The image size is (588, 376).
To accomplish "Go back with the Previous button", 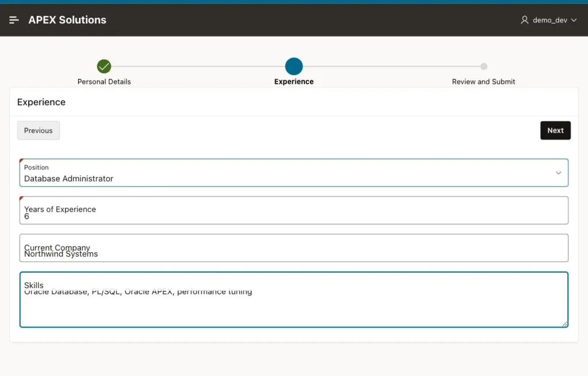I will [x=38, y=130].
